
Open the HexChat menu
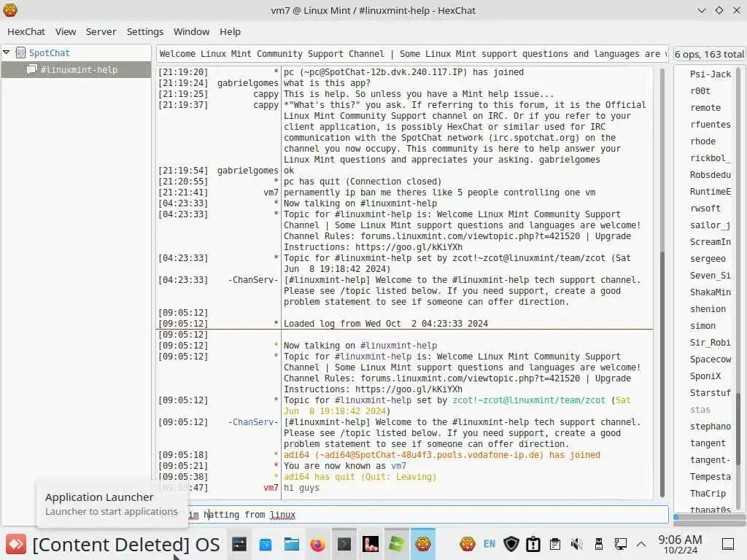26,31
